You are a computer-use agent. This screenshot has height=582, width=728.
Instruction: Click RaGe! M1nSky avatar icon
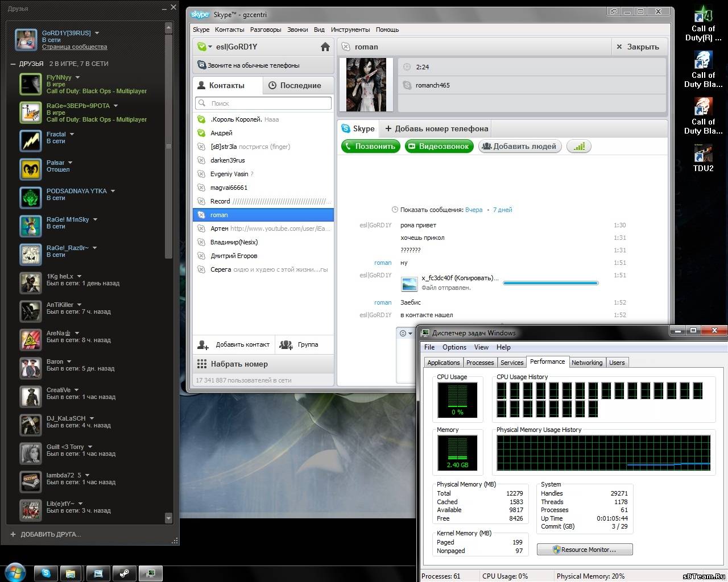click(x=31, y=226)
